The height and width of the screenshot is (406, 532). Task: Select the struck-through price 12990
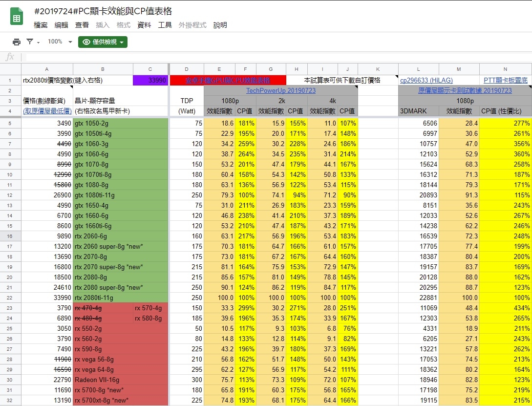pyautogui.click(x=47, y=175)
